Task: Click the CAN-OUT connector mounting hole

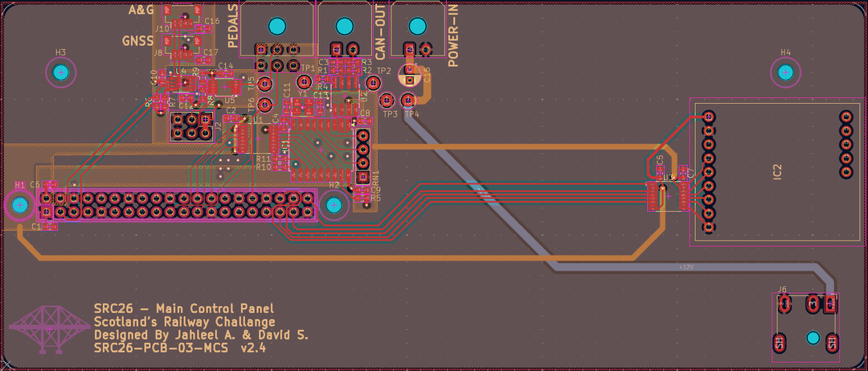Action: coord(344,26)
